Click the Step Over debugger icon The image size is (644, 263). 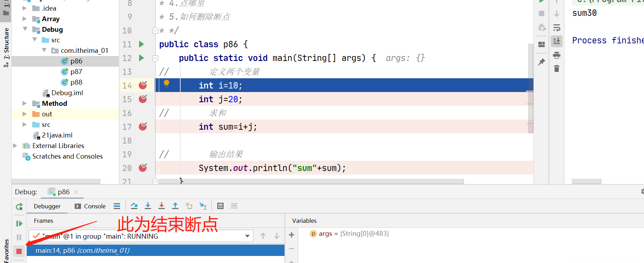tap(134, 206)
